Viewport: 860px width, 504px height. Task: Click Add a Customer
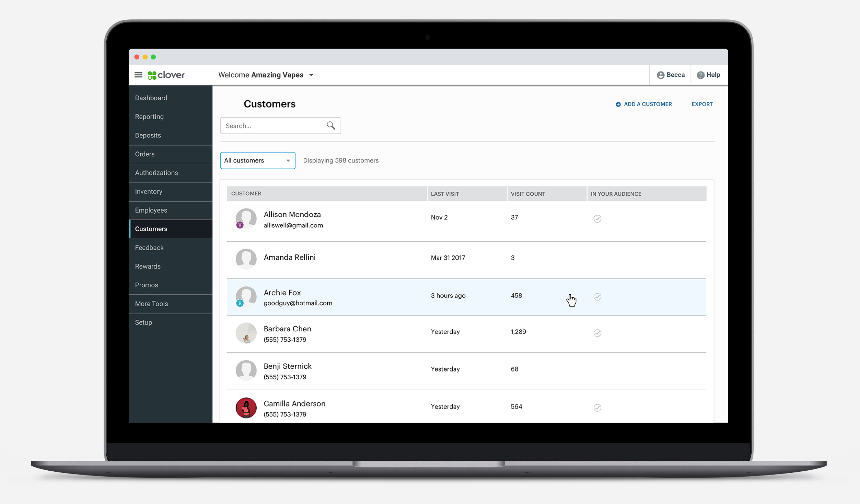point(647,104)
